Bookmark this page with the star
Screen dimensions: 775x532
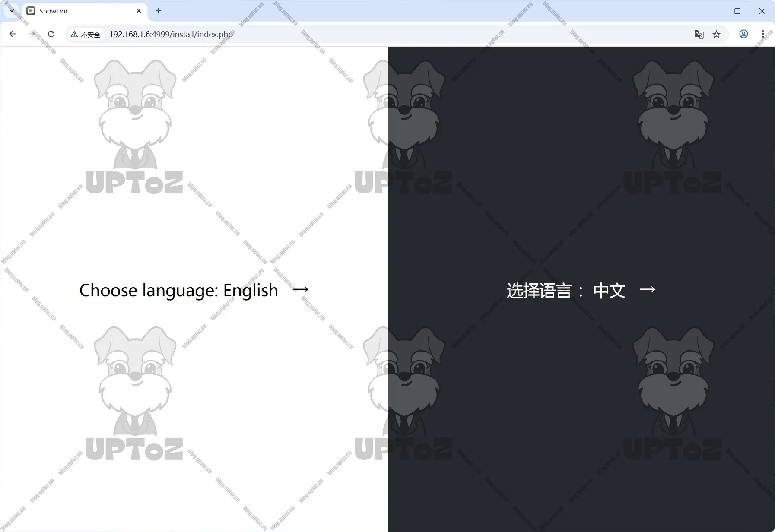(717, 34)
